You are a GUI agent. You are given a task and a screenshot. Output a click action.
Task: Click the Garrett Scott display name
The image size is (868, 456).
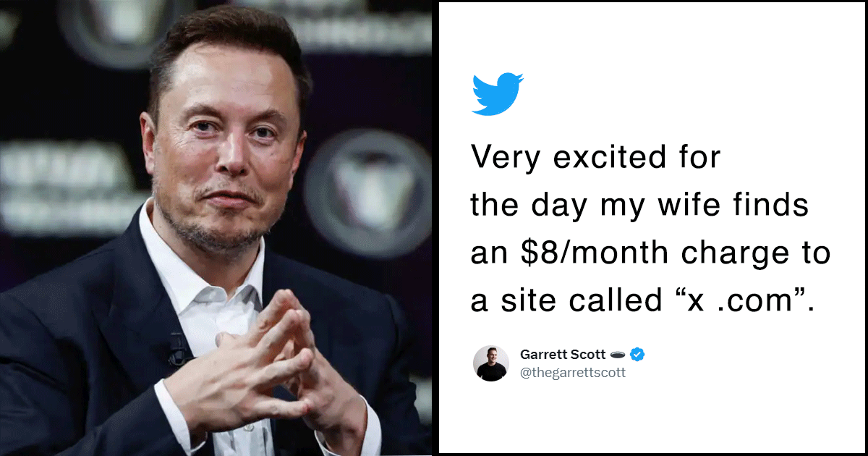click(x=563, y=355)
